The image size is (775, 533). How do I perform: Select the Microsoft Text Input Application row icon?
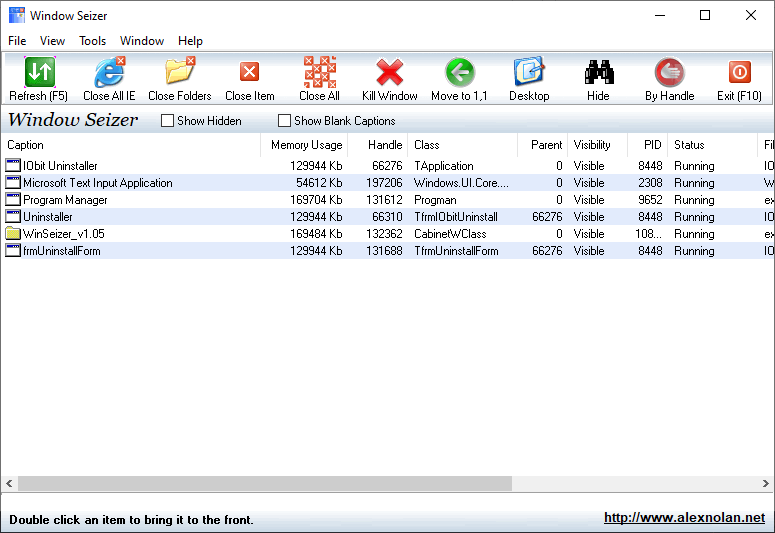(13, 182)
